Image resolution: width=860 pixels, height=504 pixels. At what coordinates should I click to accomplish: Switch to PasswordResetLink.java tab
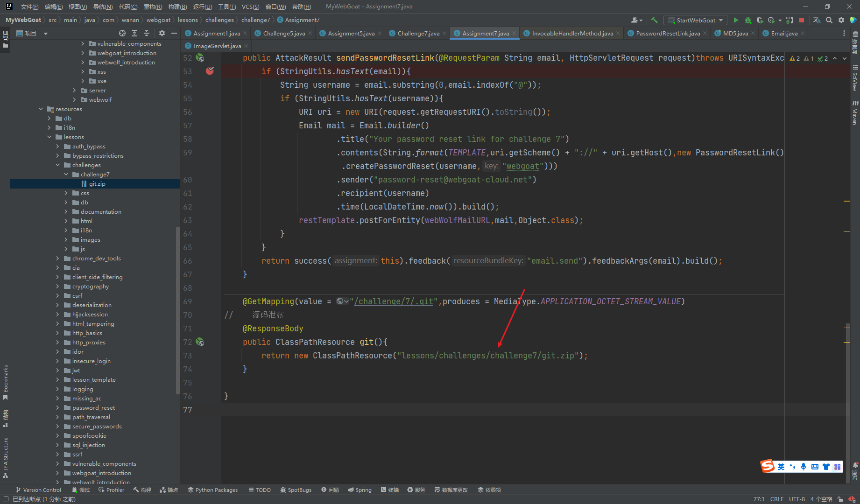667,33
